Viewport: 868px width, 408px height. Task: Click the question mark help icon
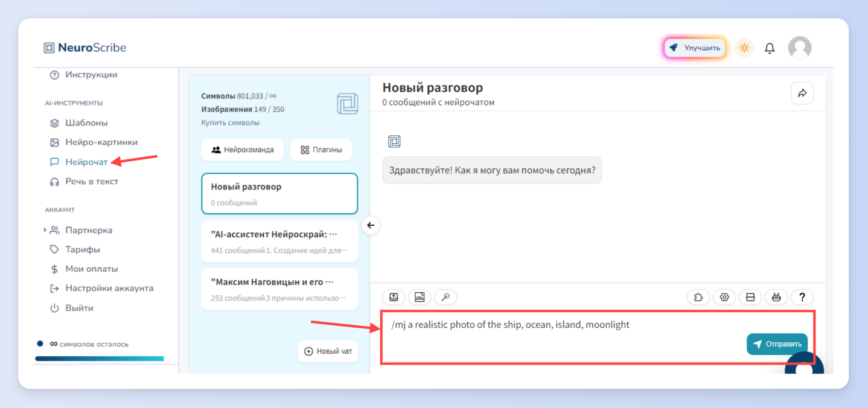(802, 297)
